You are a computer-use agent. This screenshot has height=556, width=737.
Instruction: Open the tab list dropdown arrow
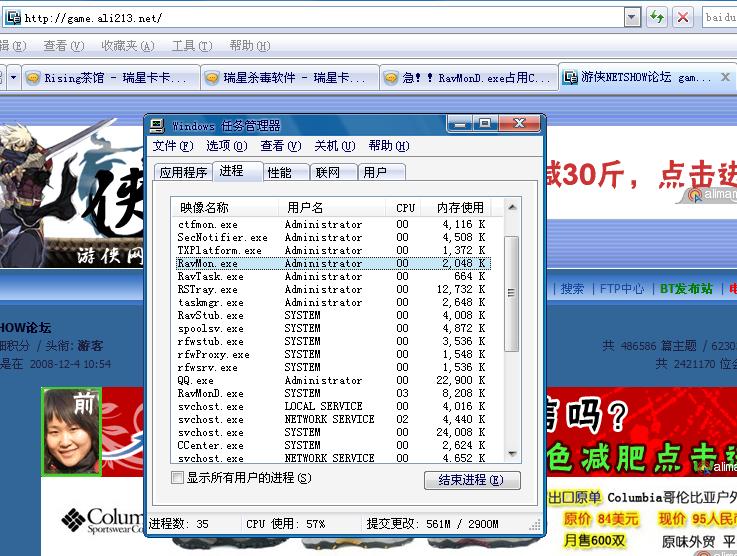[14, 77]
